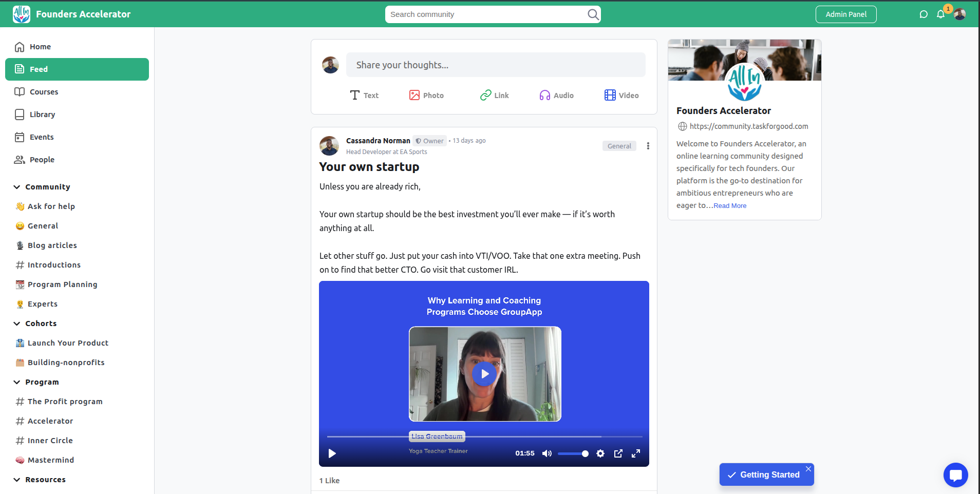Collapse the Community section
This screenshot has width=980, height=494.
tap(17, 187)
